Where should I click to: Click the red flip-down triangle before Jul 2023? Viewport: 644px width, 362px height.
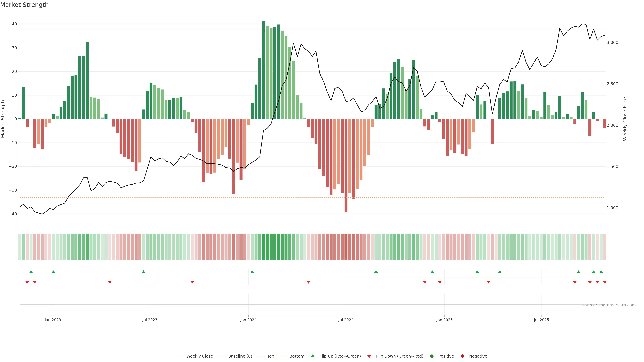point(110,282)
